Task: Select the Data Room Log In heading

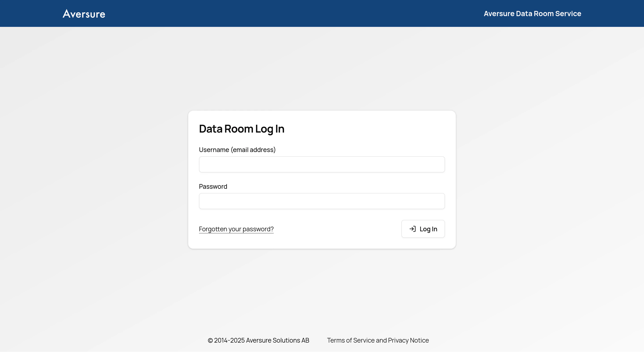Action: click(241, 129)
